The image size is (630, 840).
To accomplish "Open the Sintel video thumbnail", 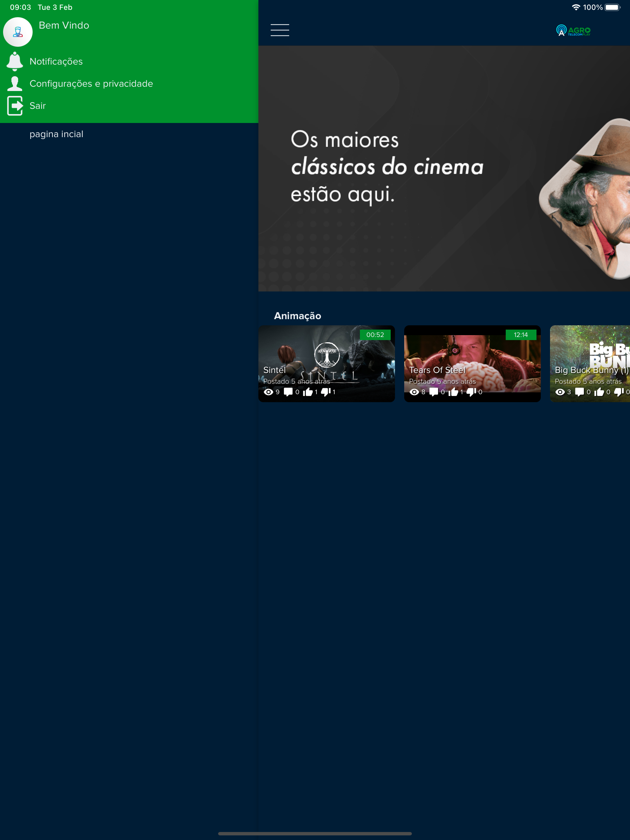I will [326, 363].
